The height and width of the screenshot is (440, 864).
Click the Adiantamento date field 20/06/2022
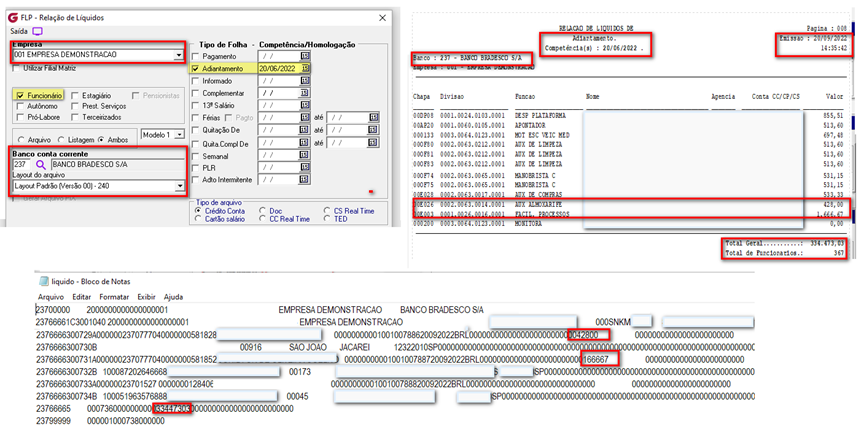(279, 69)
